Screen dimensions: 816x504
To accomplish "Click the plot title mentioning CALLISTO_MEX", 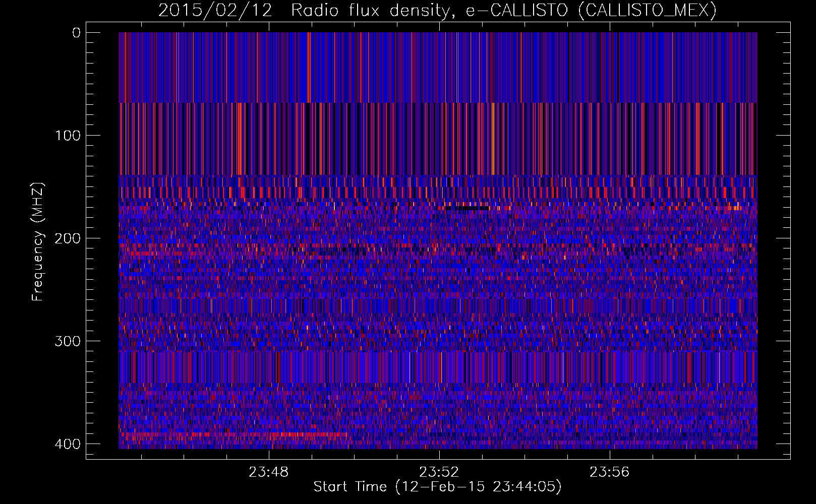I will click(x=437, y=10).
